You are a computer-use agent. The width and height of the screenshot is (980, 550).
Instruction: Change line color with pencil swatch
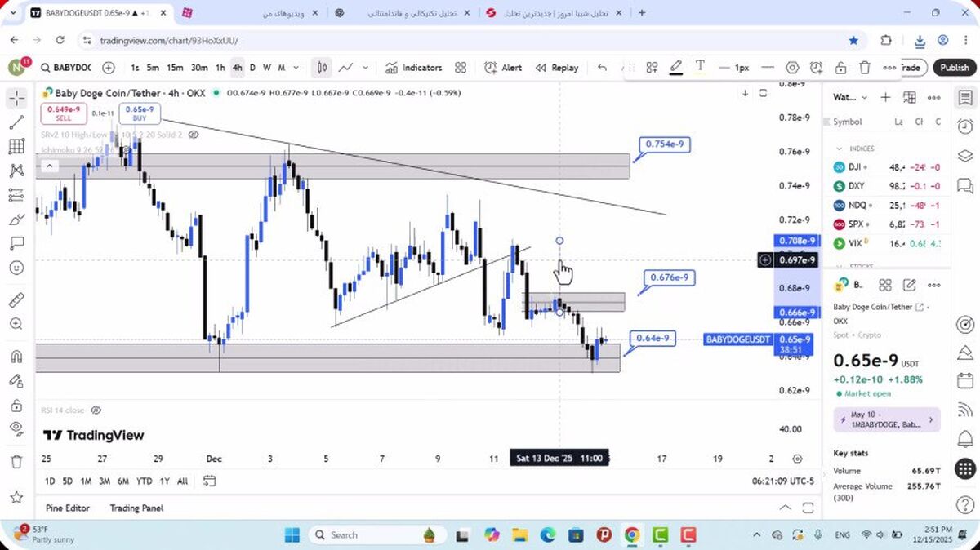(x=676, y=68)
